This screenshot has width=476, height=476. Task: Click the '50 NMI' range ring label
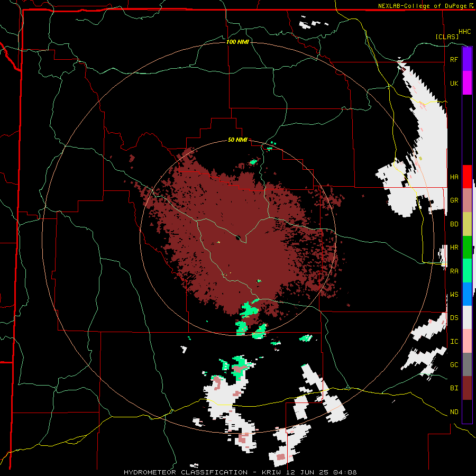pyautogui.click(x=237, y=140)
